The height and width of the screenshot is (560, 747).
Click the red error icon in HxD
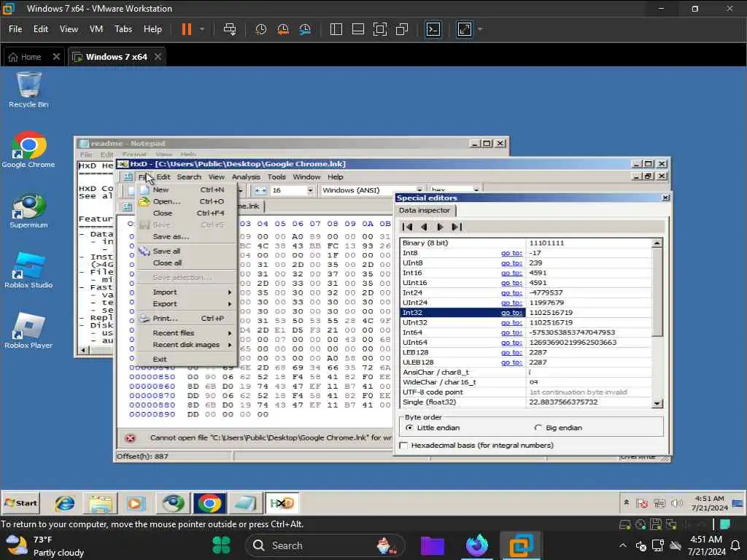click(x=130, y=438)
